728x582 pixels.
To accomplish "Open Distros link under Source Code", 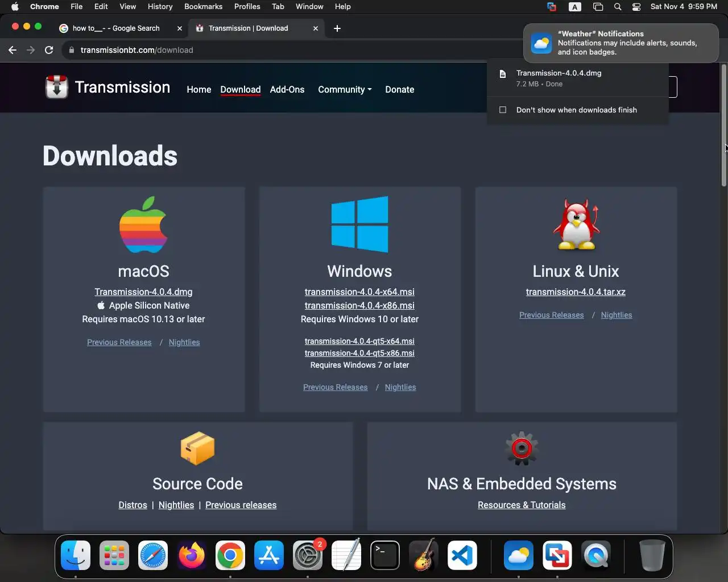I will click(133, 505).
